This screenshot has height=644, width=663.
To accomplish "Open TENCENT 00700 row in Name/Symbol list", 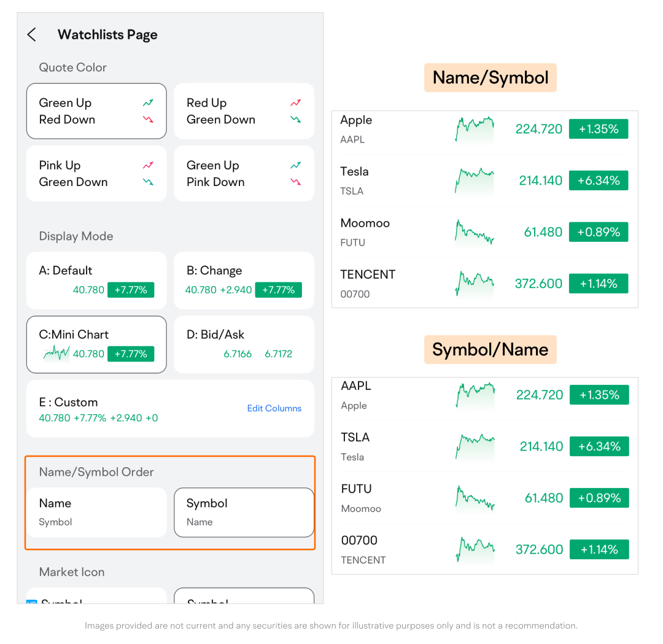I will tap(484, 283).
